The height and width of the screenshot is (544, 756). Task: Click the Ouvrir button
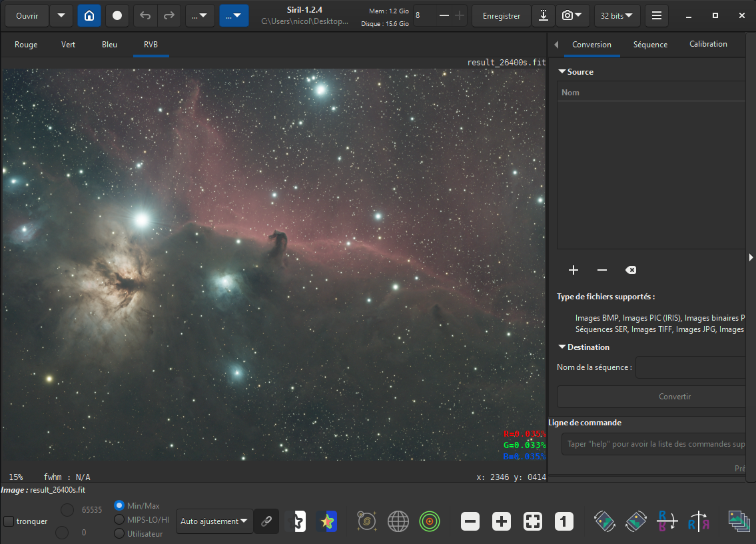[27, 15]
